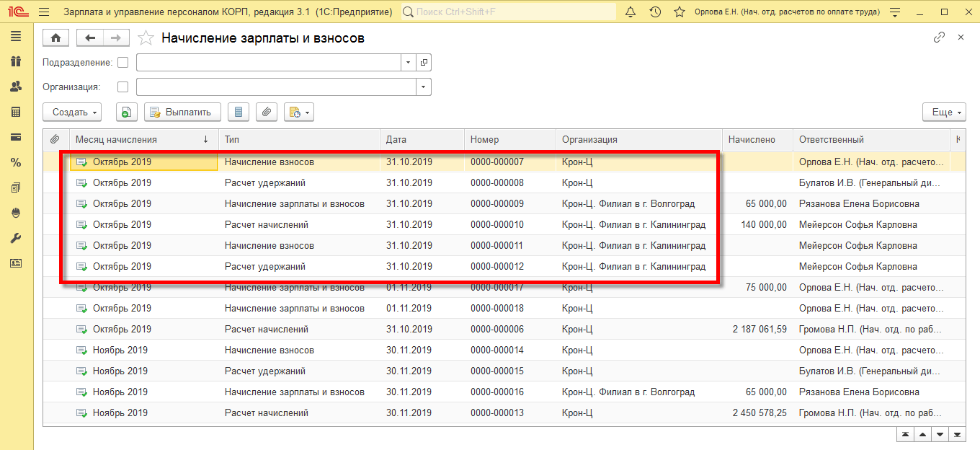Navigate forward with the right arrow
The width and height of the screenshot is (980, 450).
pos(116,38)
